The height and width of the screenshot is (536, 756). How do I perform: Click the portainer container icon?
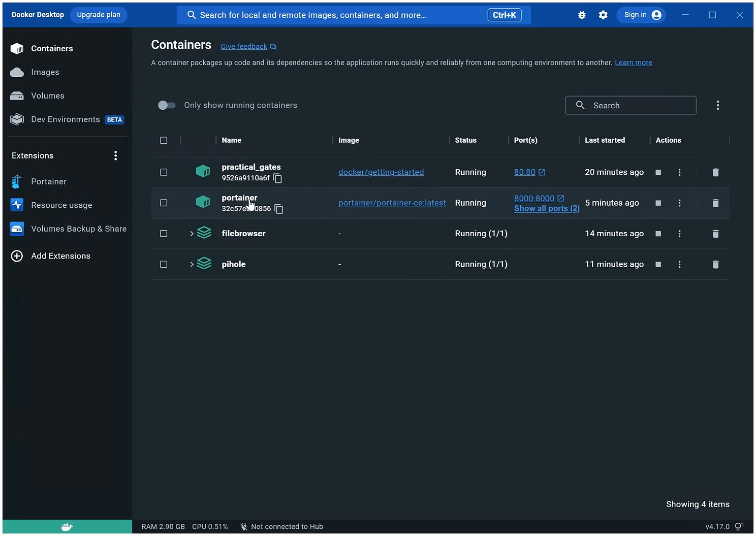[x=203, y=202]
